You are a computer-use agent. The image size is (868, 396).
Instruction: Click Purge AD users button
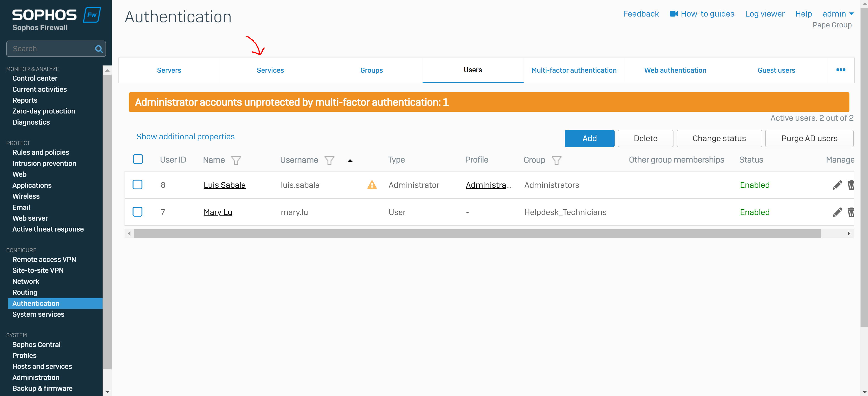[809, 138]
